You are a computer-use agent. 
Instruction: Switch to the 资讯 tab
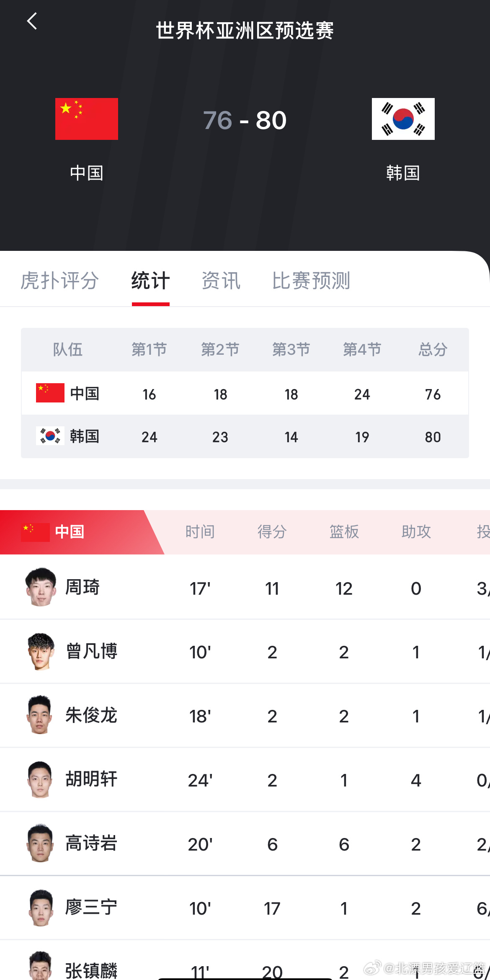coord(221,280)
